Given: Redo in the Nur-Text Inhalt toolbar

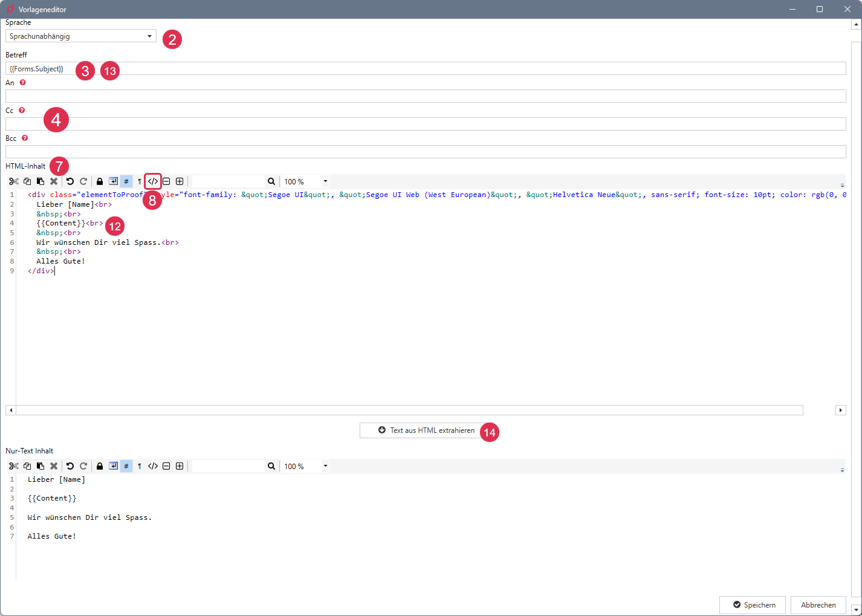Looking at the screenshot, I should [83, 466].
